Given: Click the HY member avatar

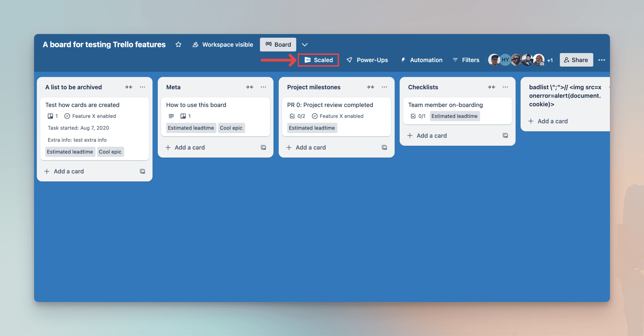Looking at the screenshot, I should (505, 60).
